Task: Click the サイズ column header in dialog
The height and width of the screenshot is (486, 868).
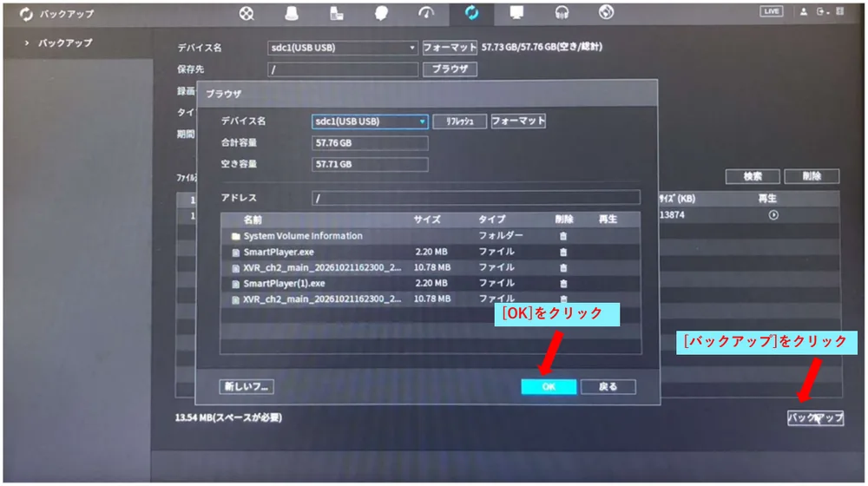Action: click(x=427, y=220)
